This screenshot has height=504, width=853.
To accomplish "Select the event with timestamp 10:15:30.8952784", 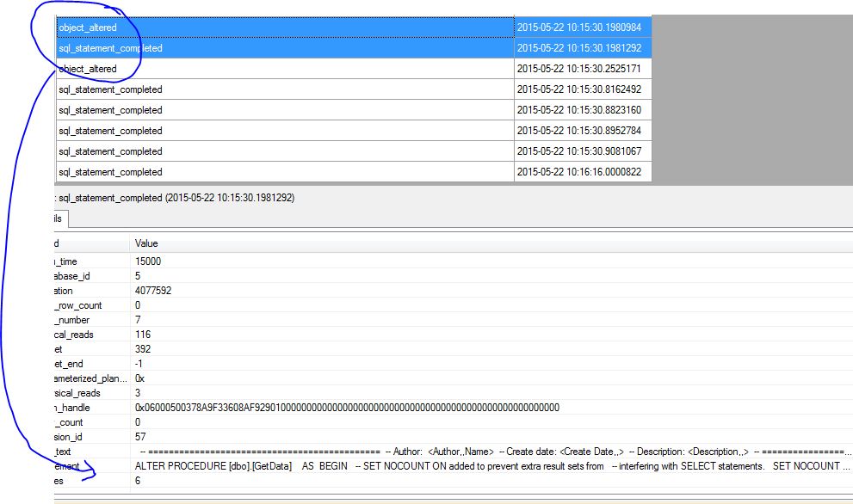I will coord(284,131).
